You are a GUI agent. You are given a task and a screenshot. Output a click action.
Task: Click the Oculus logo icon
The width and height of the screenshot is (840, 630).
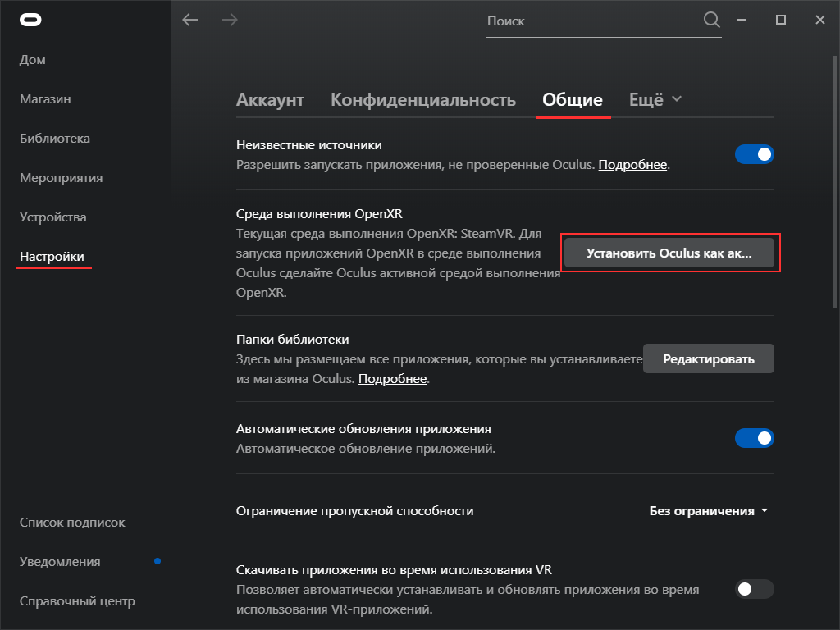[x=32, y=20]
